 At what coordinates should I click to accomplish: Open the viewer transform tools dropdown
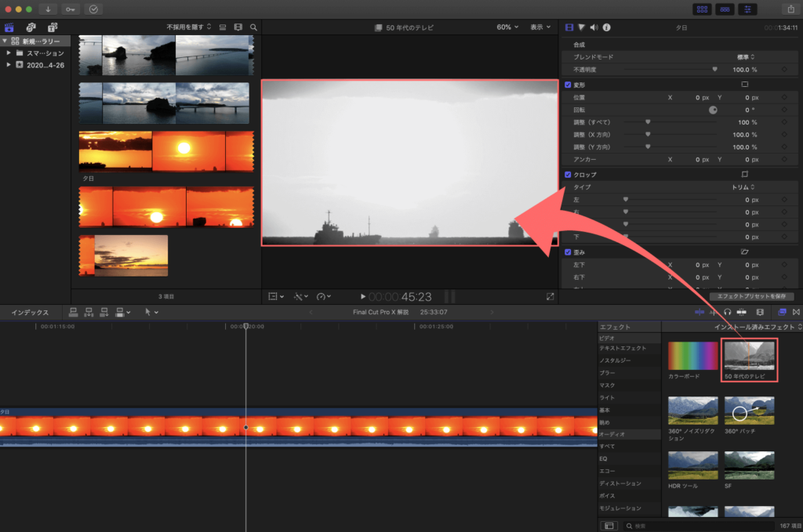point(276,297)
